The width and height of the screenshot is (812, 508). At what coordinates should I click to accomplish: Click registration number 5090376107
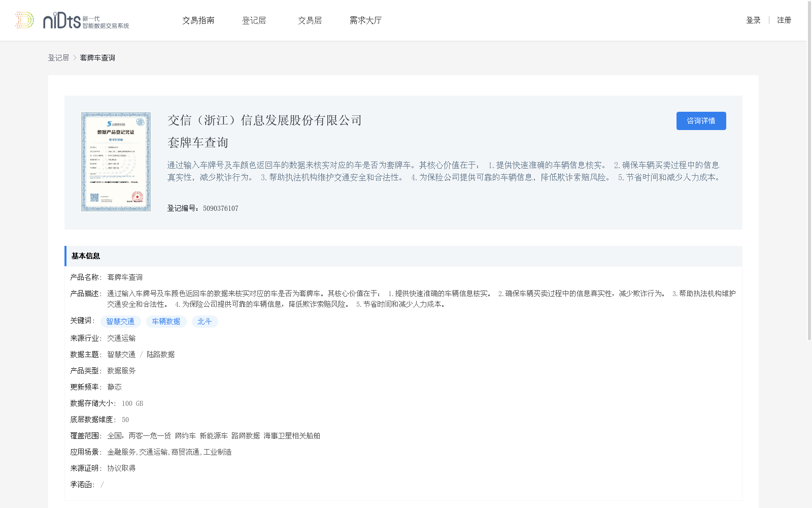pos(221,208)
